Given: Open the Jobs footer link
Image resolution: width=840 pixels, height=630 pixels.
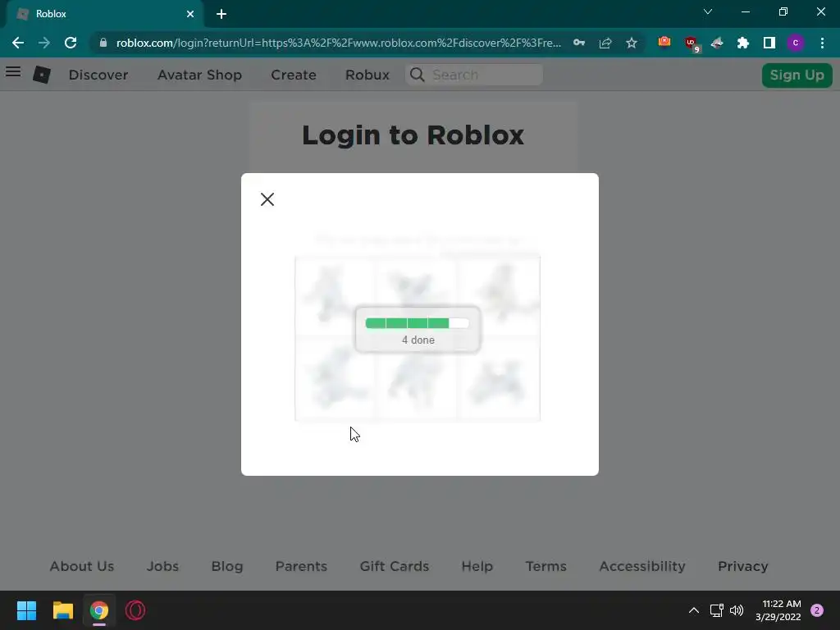Looking at the screenshot, I should [x=163, y=566].
